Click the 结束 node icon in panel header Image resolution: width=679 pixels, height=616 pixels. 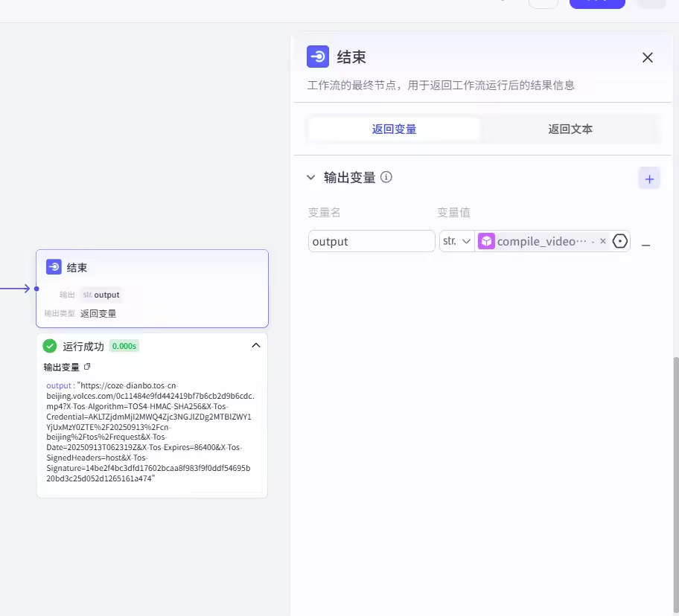318,57
